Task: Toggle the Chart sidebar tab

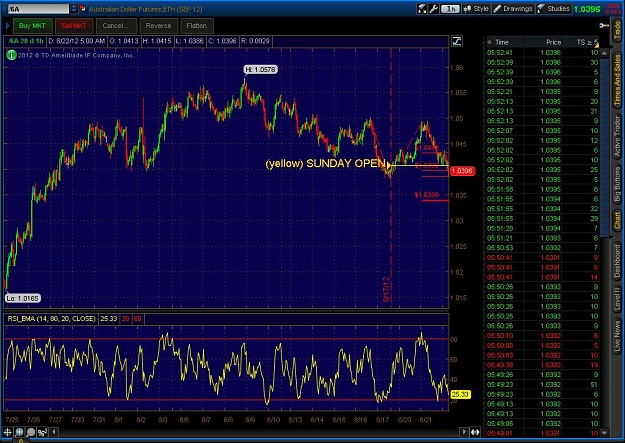Action: (x=617, y=221)
